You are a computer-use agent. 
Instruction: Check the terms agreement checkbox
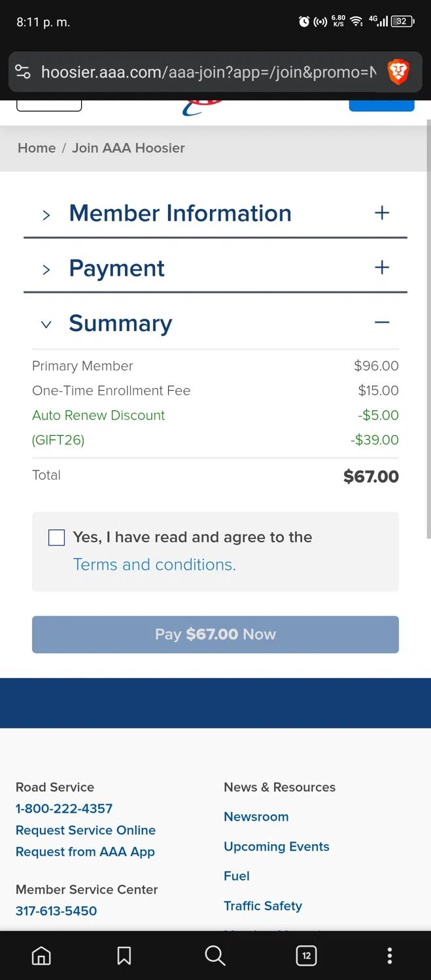tap(57, 538)
